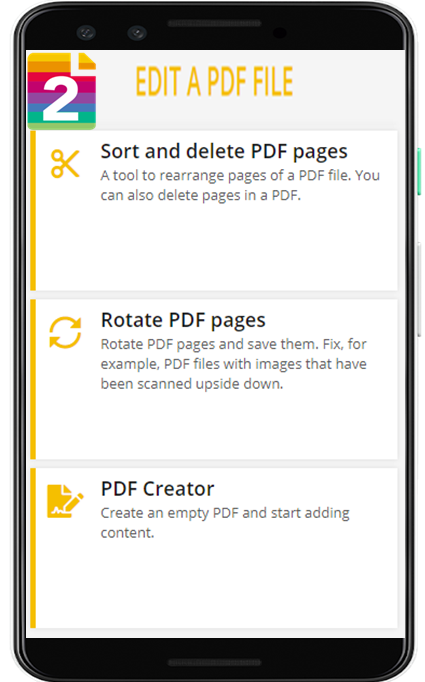Screen dimensions: 425x682
Task: Click the phone's top speaker grille
Action: tap(214, 23)
